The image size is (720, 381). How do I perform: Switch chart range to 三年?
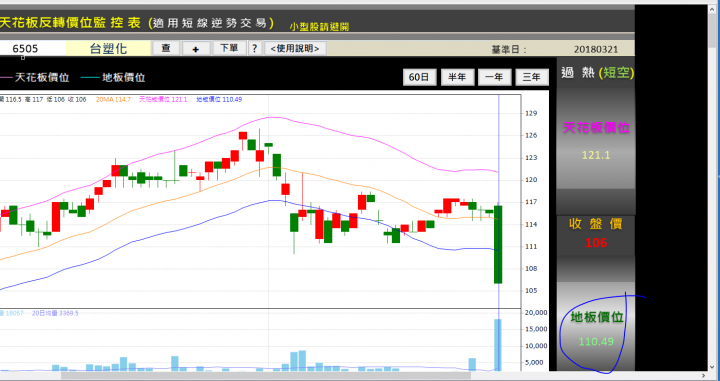532,77
